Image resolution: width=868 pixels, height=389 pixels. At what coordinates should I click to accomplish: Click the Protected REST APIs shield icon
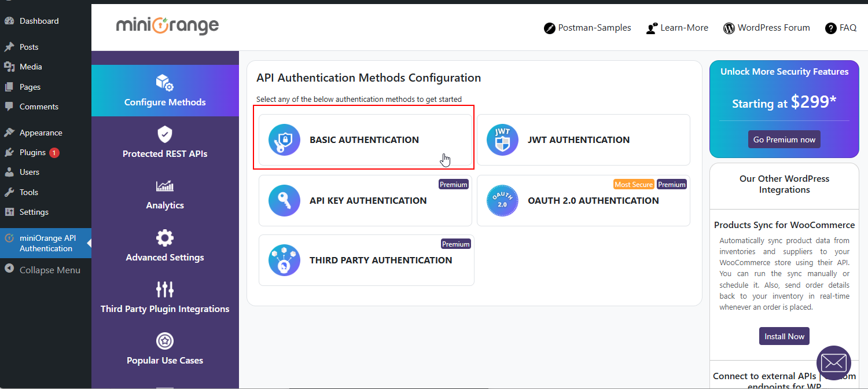point(165,135)
